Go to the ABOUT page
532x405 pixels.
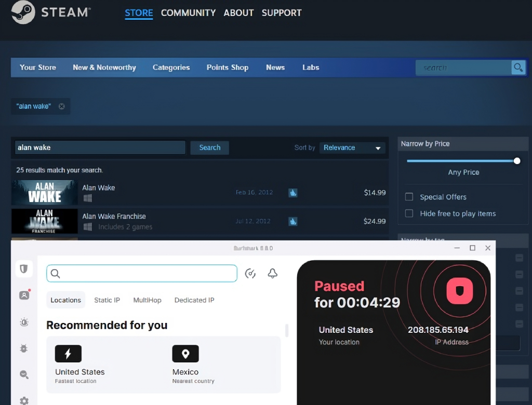coord(238,13)
